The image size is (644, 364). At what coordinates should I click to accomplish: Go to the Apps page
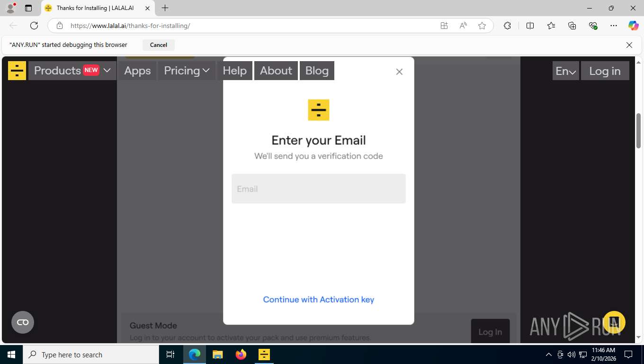tap(137, 71)
